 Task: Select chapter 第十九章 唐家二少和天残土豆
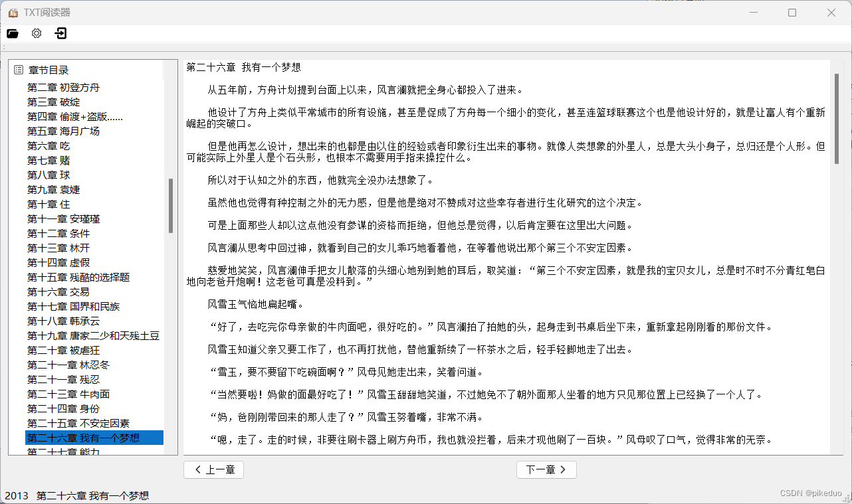(93, 336)
